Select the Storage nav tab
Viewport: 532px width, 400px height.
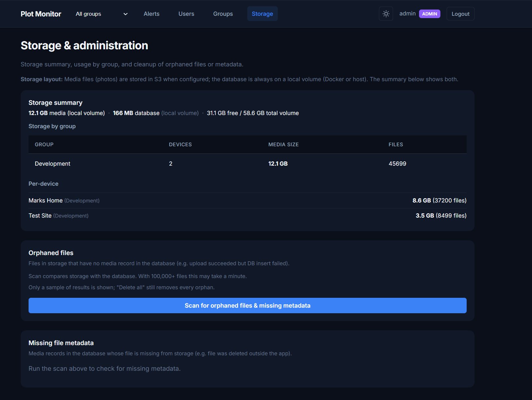click(262, 14)
